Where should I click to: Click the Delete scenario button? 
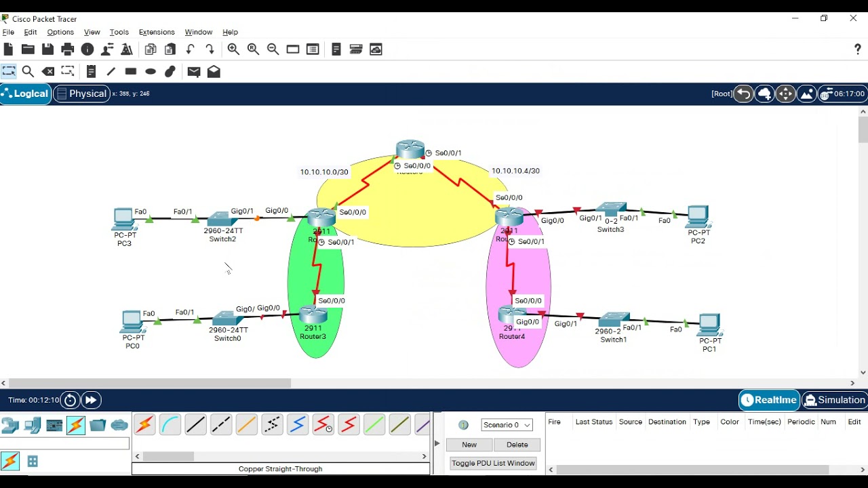[517, 445]
